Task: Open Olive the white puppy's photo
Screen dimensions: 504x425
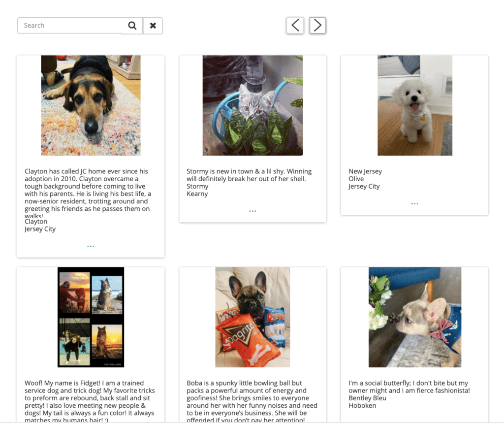Action: tap(414, 105)
